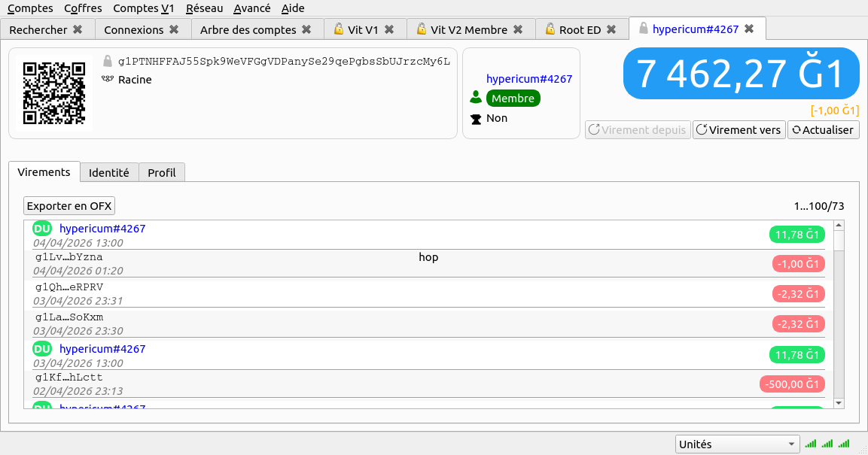The image size is (868, 455).
Task: Click the hypericum#4267 identity link
Action: (x=529, y=78)
